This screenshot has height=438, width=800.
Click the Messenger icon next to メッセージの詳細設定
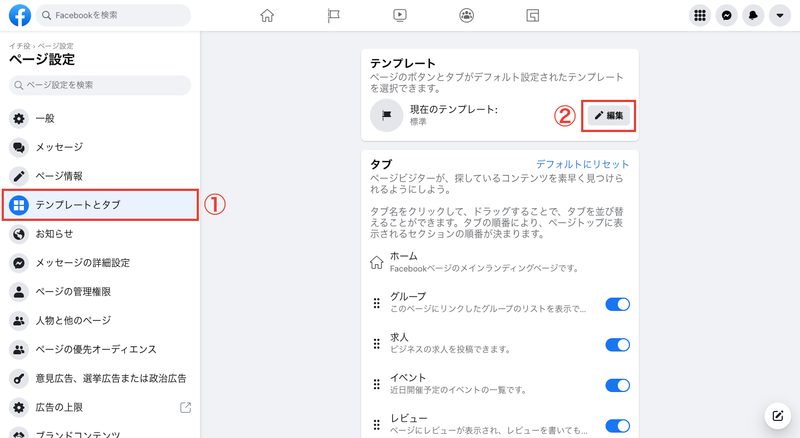(x=19, y=263)
